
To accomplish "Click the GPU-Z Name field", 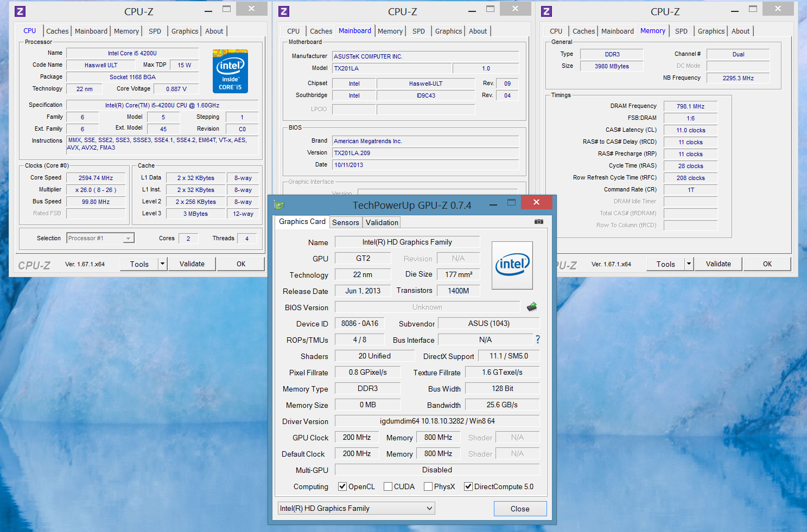I will click(407, 242).
